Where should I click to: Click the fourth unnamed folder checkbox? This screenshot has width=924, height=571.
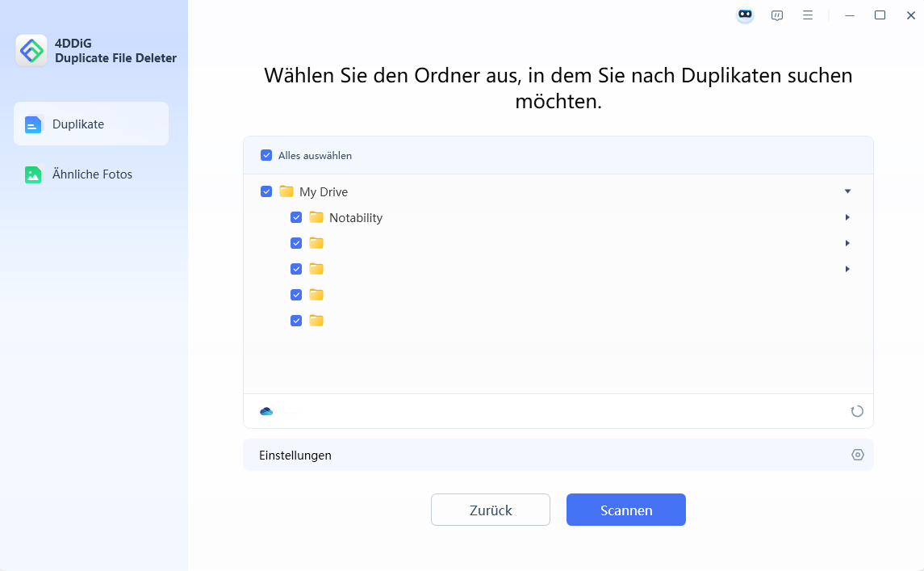click(296, 320)
